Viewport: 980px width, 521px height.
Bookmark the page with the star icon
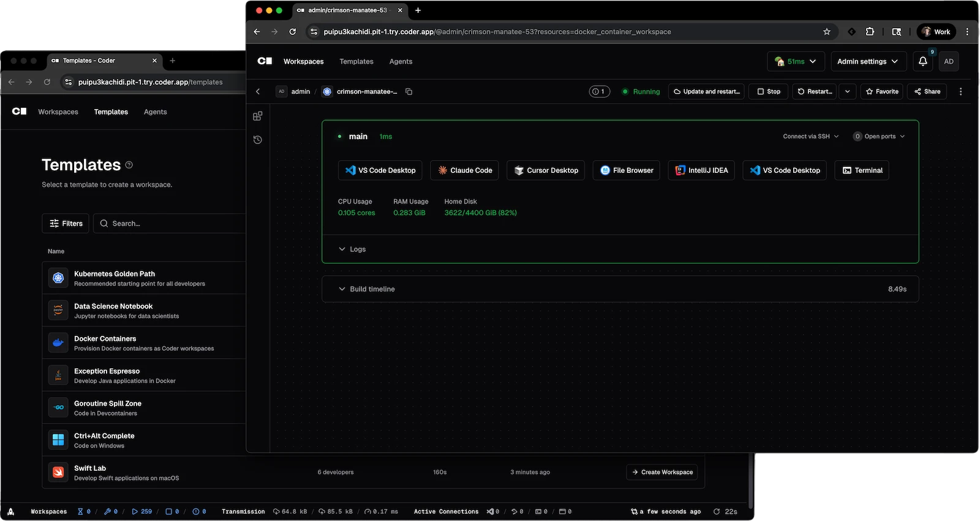pyautogui.click(x=827, y=32)
